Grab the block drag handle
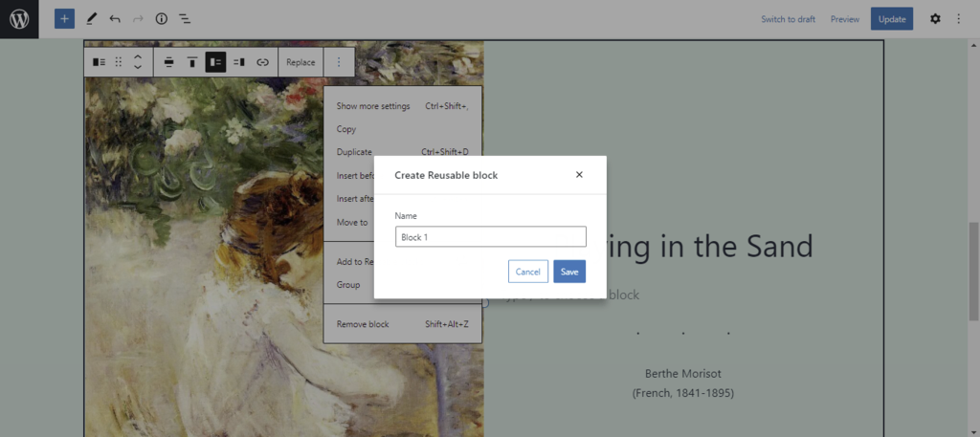This screenshot has height=437, width=980. [119, 62]
